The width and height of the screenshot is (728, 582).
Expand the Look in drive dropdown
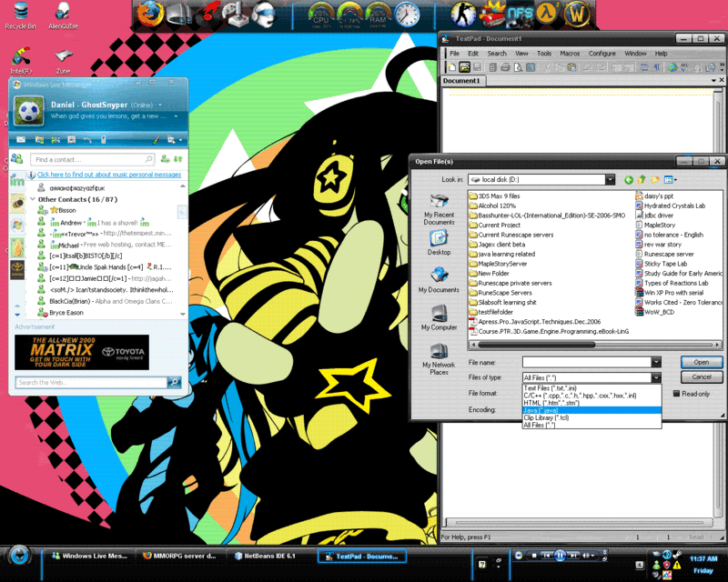coord(610,180)
